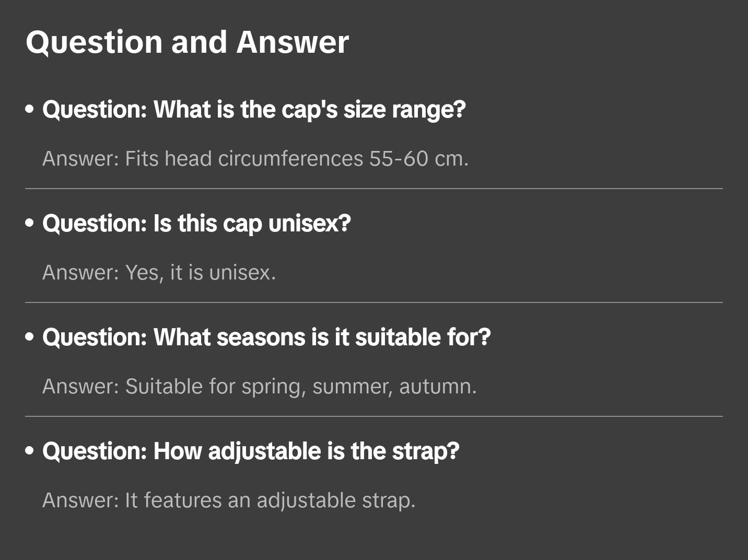Open the suitable seasons question
Viewport: 748px width, 560px height.
266,337
